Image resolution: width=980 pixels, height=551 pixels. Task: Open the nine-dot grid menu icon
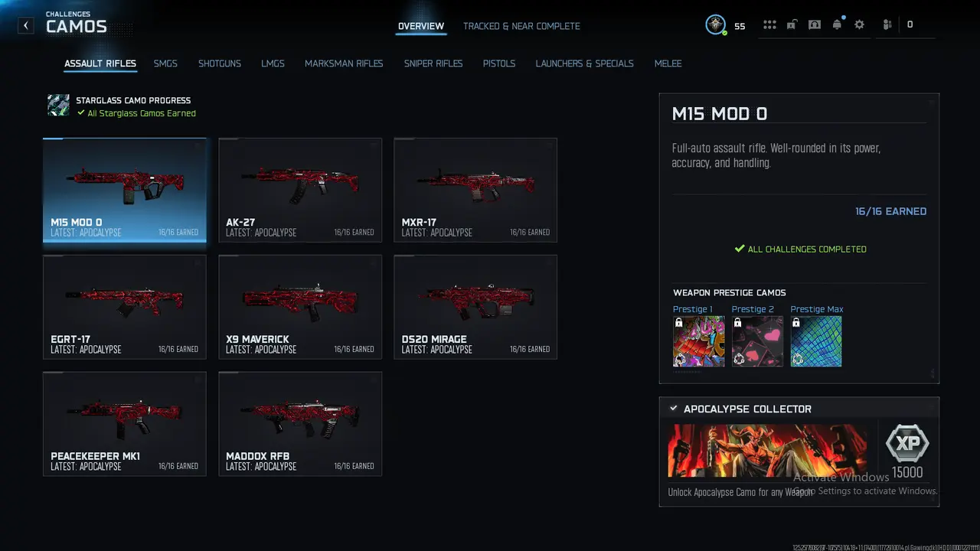tap(769, 24)
